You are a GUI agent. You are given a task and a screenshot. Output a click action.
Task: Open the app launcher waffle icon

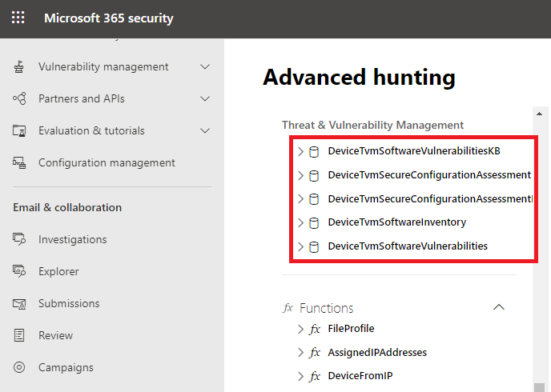(18, 17)
